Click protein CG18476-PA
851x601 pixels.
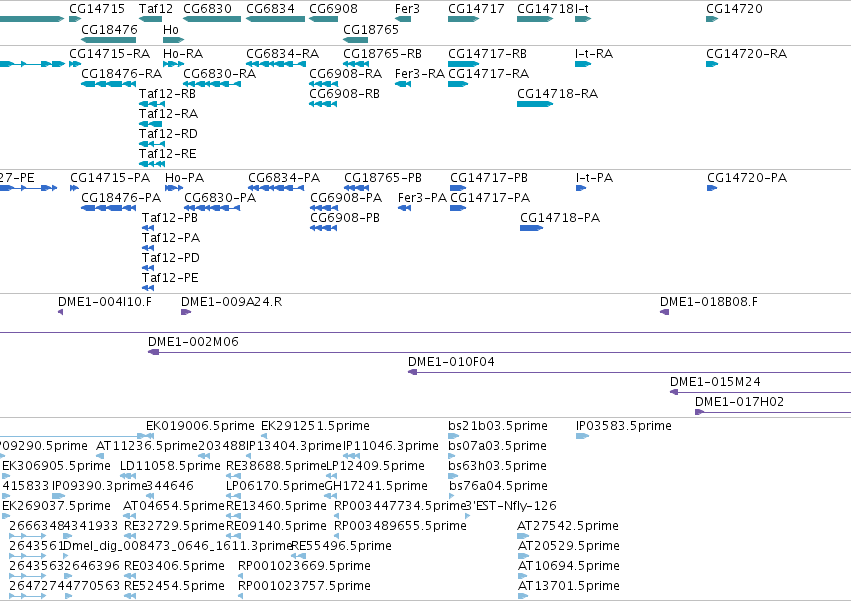coord(121,198)
